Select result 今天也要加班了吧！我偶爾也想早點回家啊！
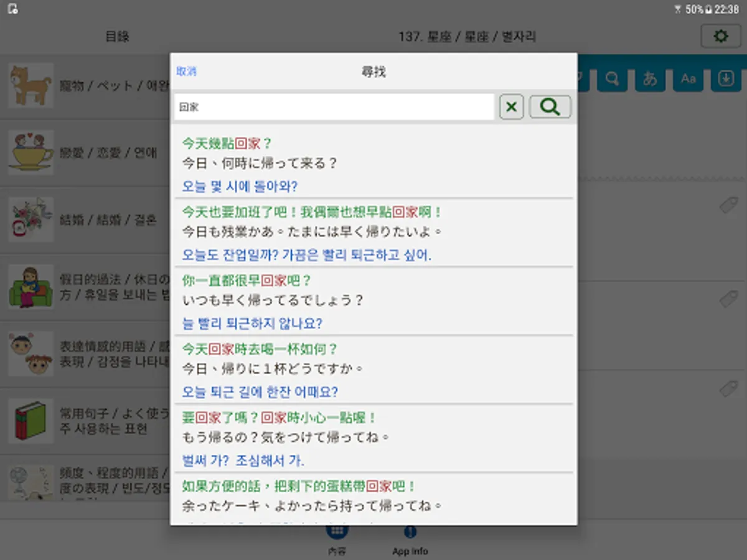Viewport: 747px width, 560px height. point(312,212)
